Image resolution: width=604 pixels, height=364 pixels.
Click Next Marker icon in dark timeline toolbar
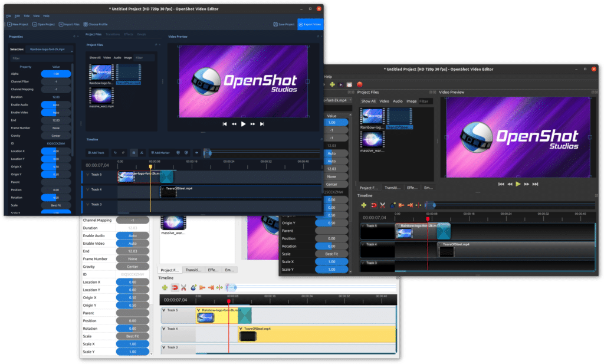tap(410, 205)
